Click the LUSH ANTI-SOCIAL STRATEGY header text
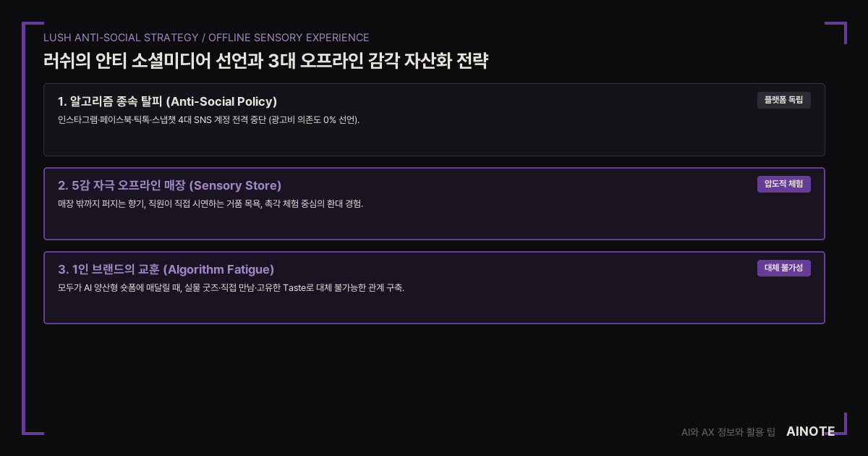 [121, 38]
